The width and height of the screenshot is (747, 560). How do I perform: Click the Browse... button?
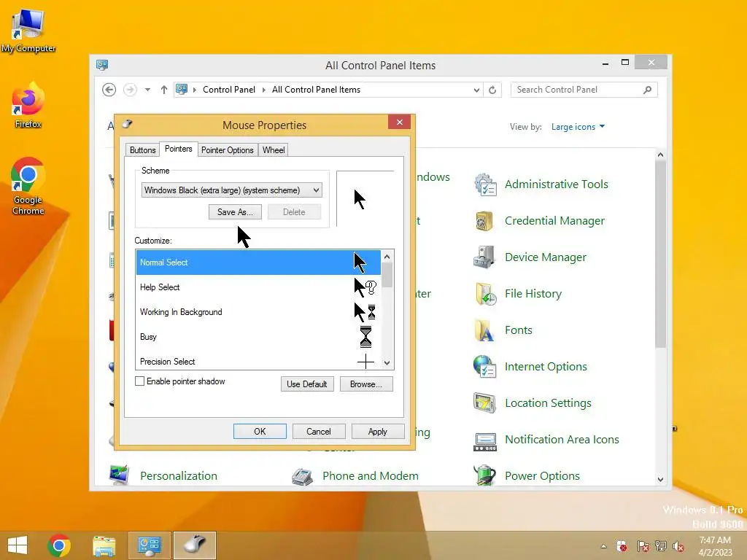pyautogui.click(x=366, y=384)
